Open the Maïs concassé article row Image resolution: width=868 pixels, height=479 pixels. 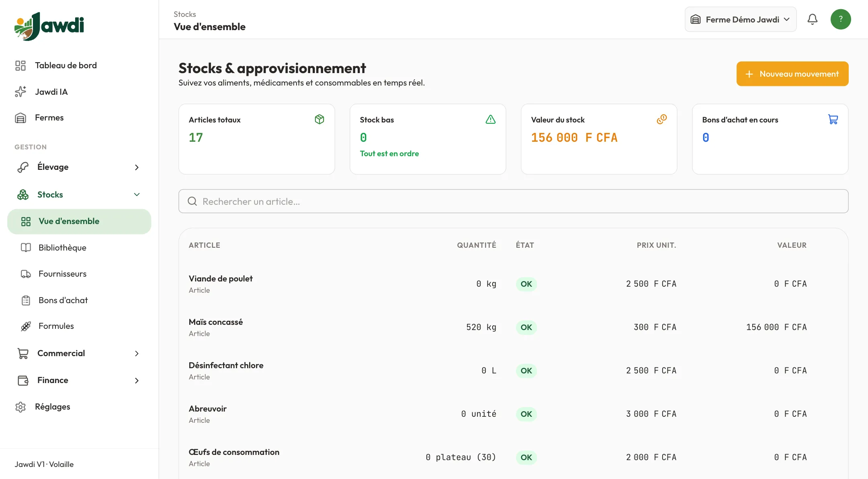514,327
